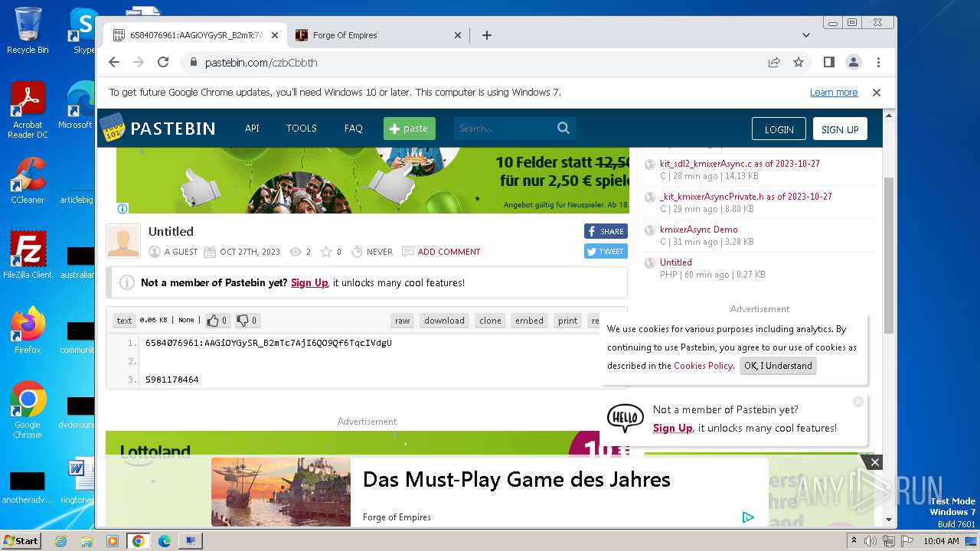
Task: Open the Cookies Policy link
Action: 703,366
